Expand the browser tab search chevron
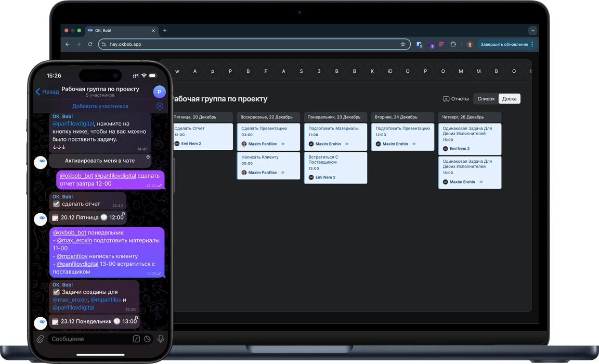The image size is (599, 364). (x=532, y=31)
